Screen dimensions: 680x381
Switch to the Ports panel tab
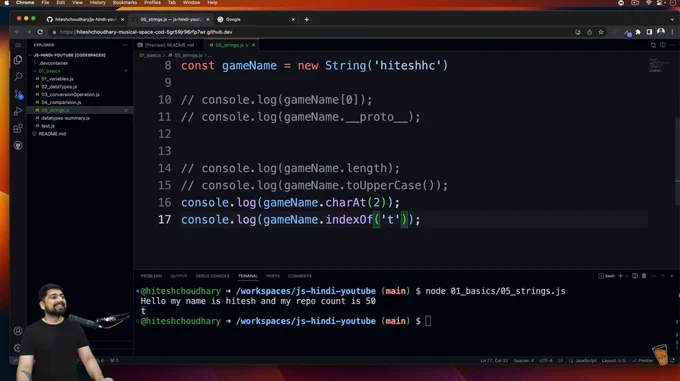click(273, 276)
